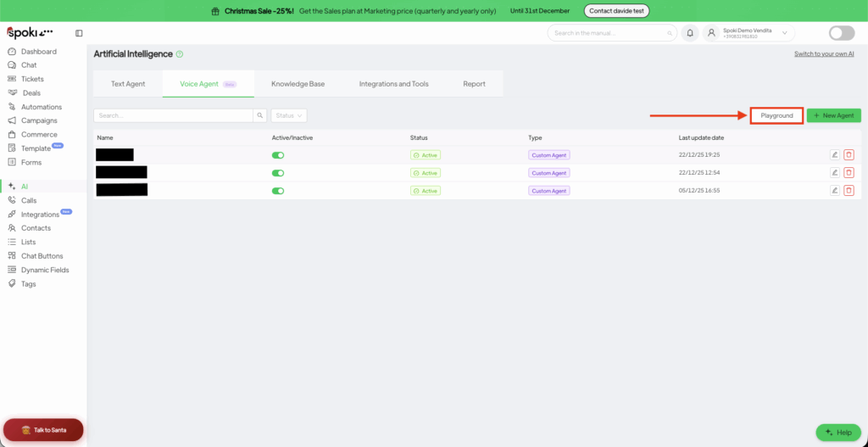This screenshot has height=447, width=868.
Task: Edit the first agent with pencil icon
Action: pyautogui.click(x=834, y=154)
